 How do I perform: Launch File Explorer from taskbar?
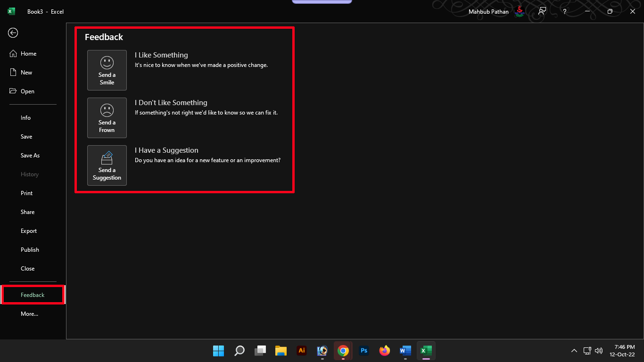(281, 351)
